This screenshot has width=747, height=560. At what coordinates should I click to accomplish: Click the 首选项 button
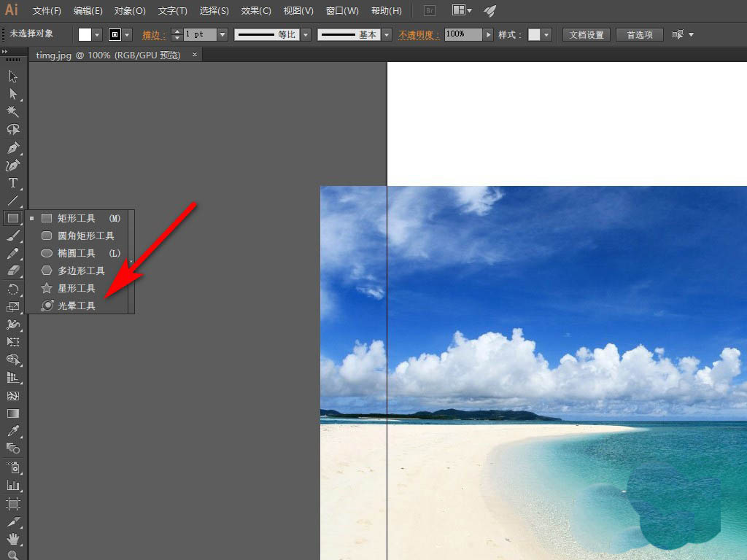(x=639, y=35)
